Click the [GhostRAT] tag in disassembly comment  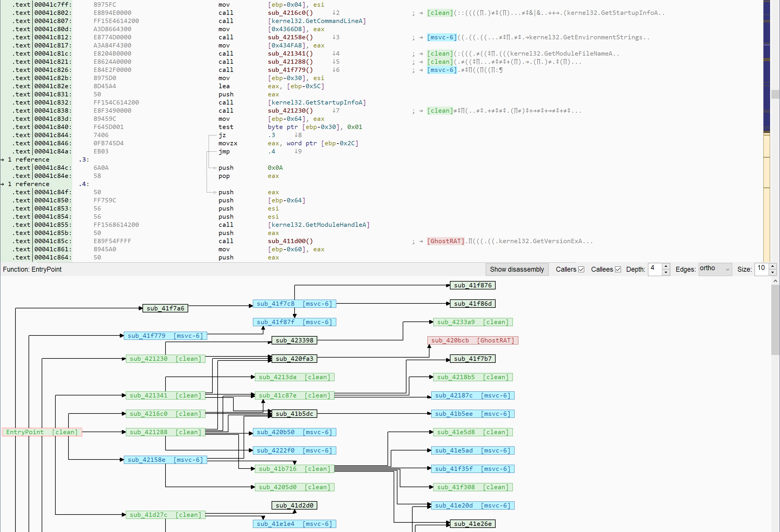coord(446,241)
